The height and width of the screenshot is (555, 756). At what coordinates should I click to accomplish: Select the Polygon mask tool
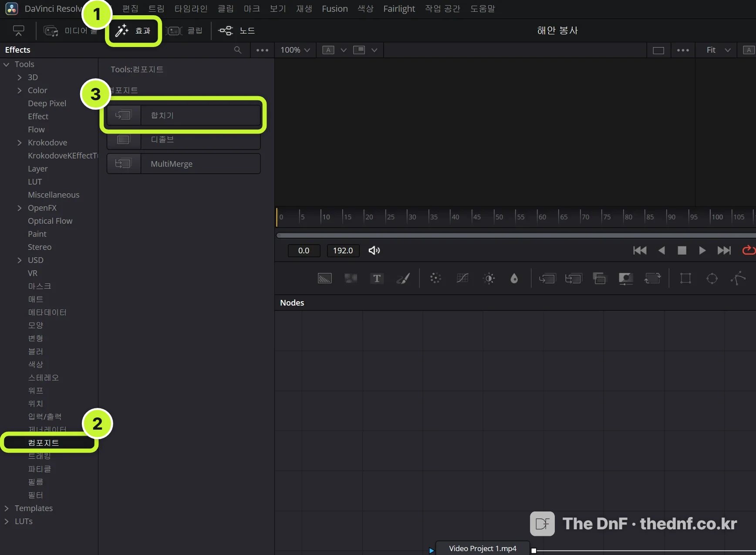738,278
